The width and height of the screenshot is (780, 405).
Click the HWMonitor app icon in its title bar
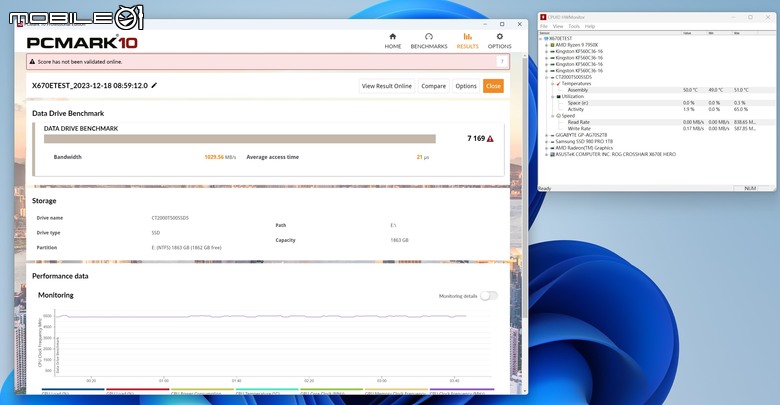coord(543,17)
